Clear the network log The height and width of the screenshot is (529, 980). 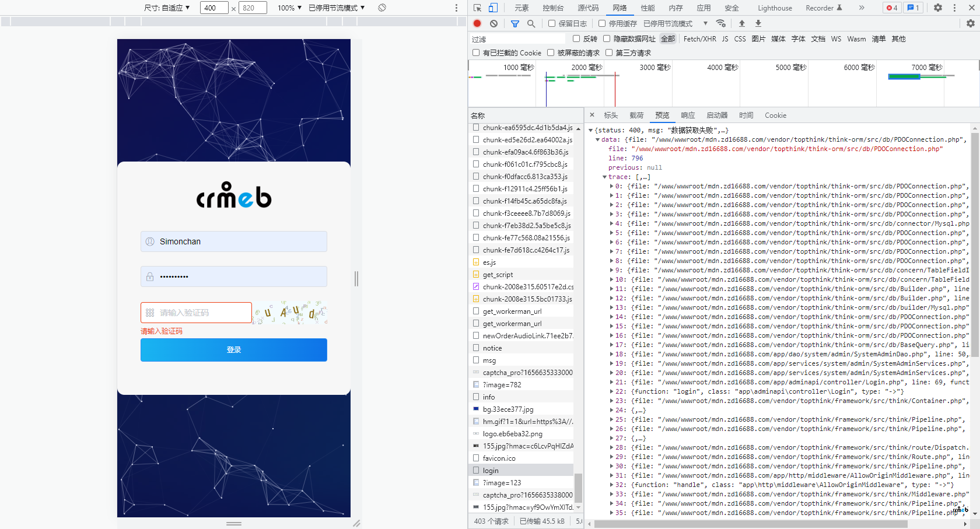click(494, 23)
